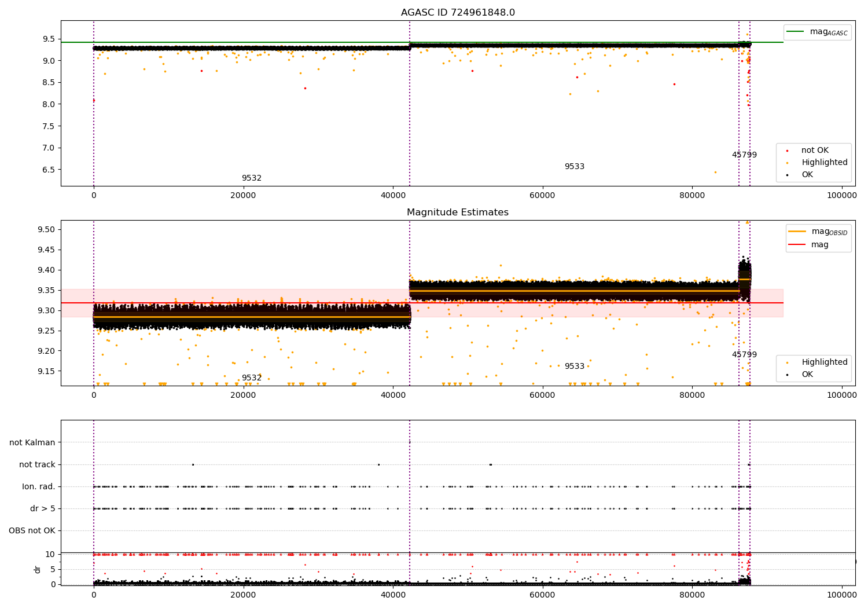This screenshot has width=868, height=608.
Task: Click the 9.15 y-tick in middle plot
Action: click(x=46, y=371)
